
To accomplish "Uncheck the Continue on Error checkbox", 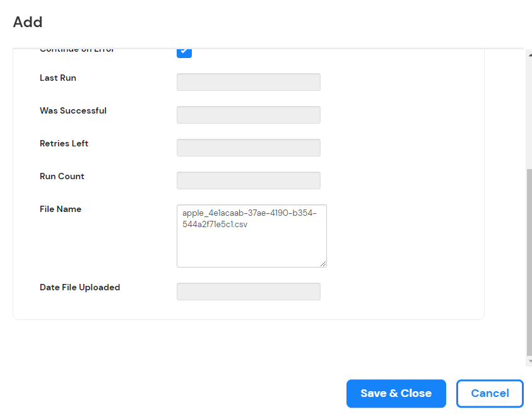I will point(184,54).
